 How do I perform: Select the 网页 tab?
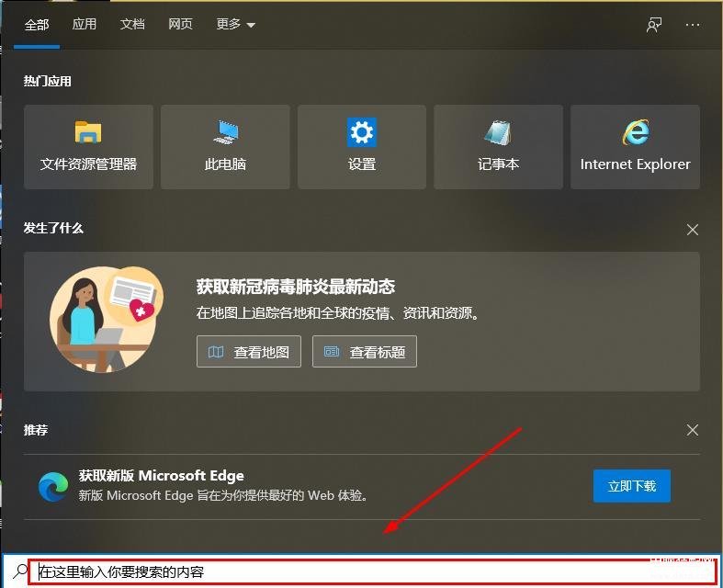coord(180,24)
